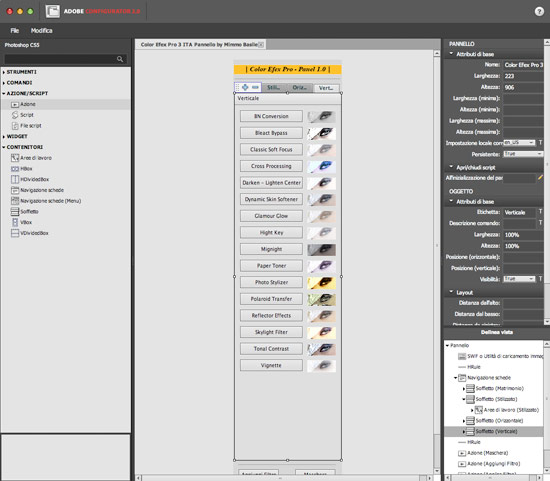Click the Polaroid Transfer eye thumbnail
Image resolution: width=550 pixels, height=481 pixels.
pyautogui.click(x=321, y=299)
